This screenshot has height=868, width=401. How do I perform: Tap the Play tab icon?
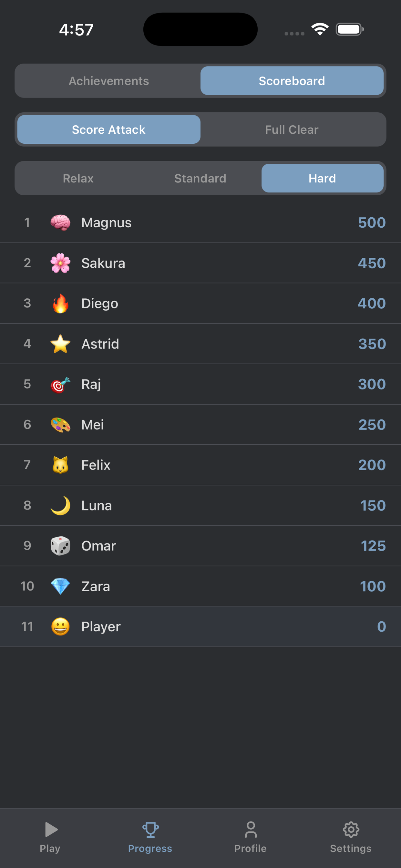pos(51,829)
